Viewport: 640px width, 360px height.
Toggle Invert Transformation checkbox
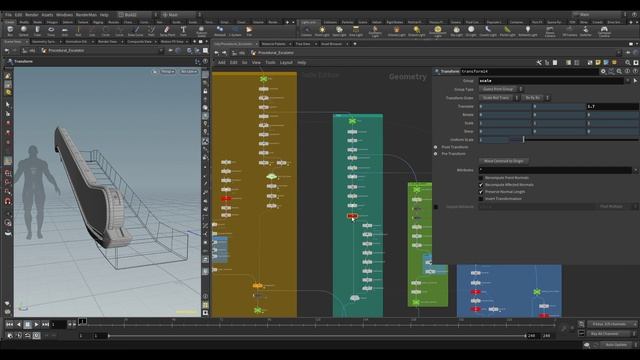point(481,199)
